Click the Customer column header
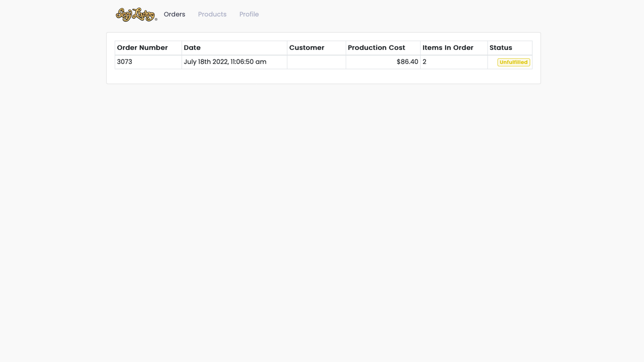 [306, 47]
